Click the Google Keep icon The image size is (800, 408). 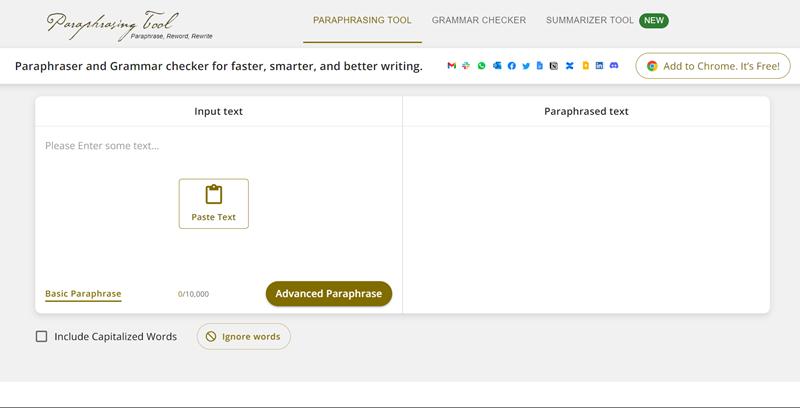pyautogui.click(x=585, y=65)
